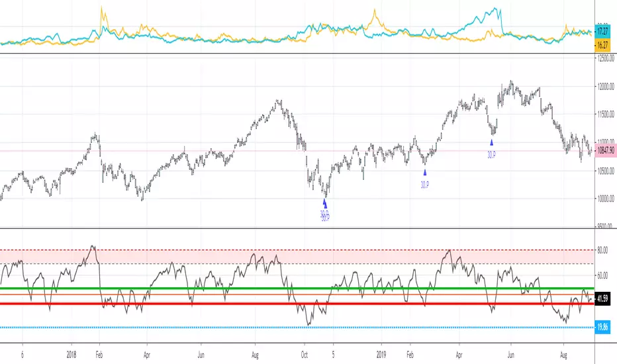Click the 2018 year label on time axis
Screen dimensions: 617x364
71,355
